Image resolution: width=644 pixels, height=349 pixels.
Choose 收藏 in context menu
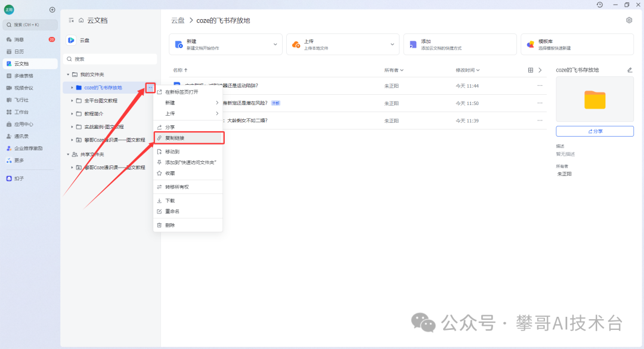pyautogui.click(x=188, y=173)
